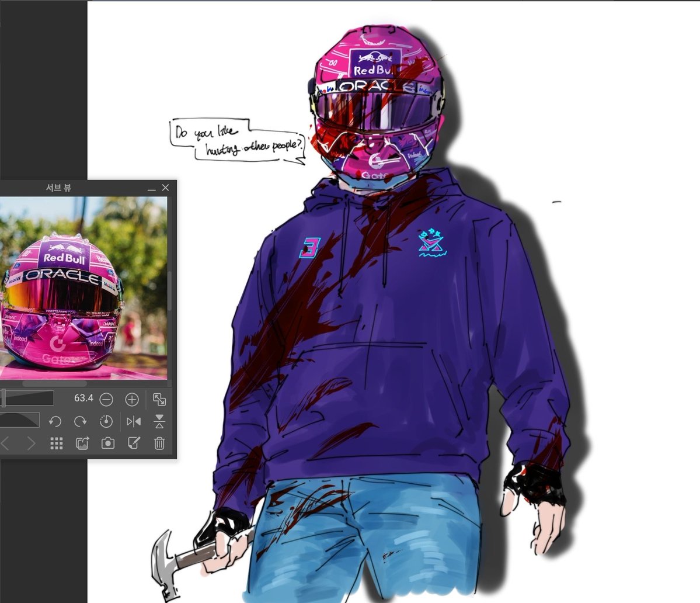Zoom in in the Sub View panel
700x603 pixels.
point(132,399)
